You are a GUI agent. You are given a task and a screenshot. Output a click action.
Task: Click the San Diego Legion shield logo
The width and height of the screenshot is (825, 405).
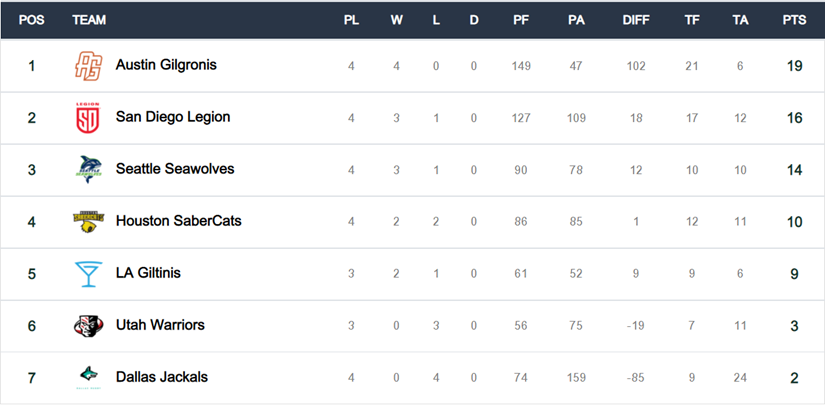tap(88, 118)
